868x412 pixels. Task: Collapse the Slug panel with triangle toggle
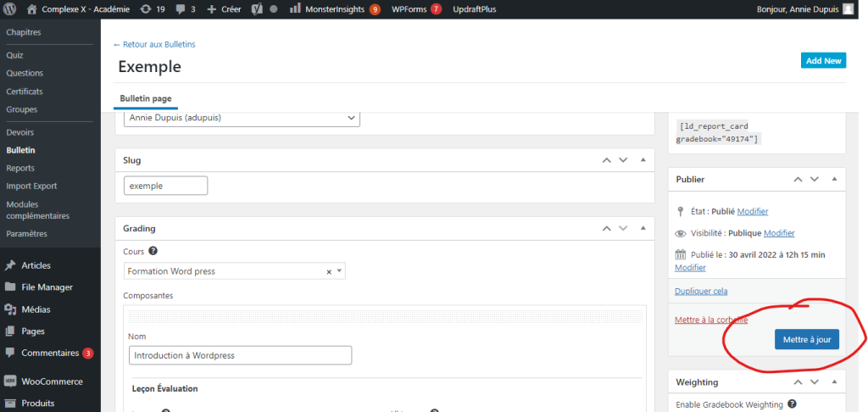(643, 160)
